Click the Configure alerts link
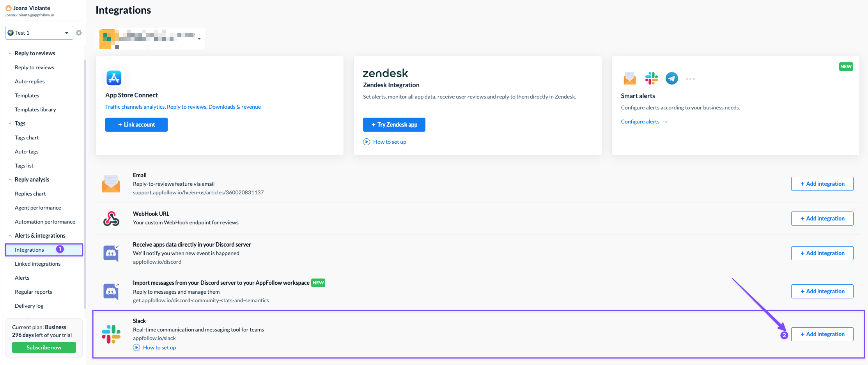The height and width of the screenshot is (365, 868). click(644, 122)
